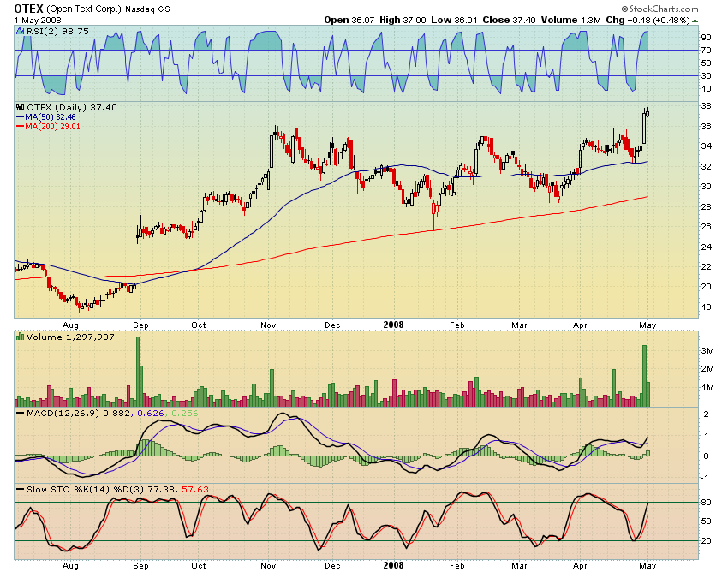The width and height of the screenshot is (728, 572).
Task: Click the May label under the Slow STO panel
Action: point(647,565)
